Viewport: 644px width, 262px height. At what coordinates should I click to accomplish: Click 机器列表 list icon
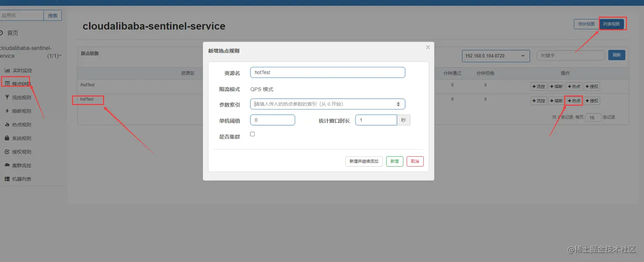[7, 179]
